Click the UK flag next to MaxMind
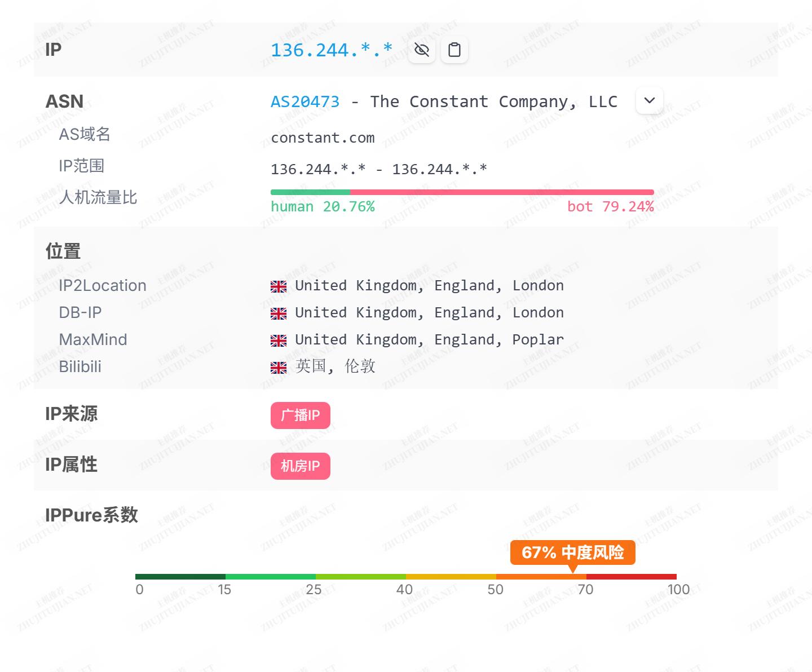The width and height of the screenshot is (812, 672). point(279,341)
